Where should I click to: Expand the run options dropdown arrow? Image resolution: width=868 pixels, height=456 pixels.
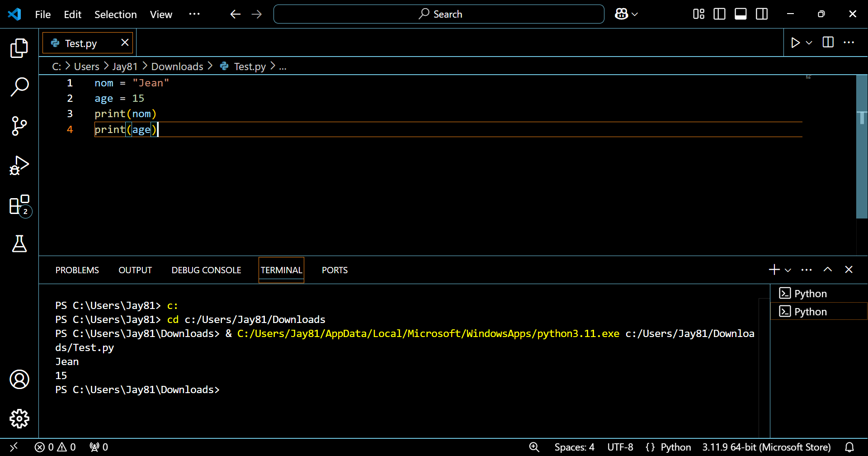[809, 43]
